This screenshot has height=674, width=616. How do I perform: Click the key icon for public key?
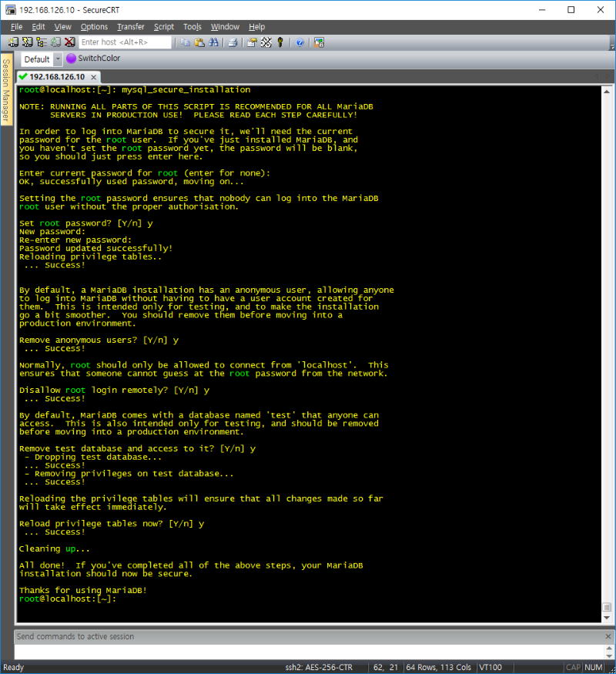(280, 42)
